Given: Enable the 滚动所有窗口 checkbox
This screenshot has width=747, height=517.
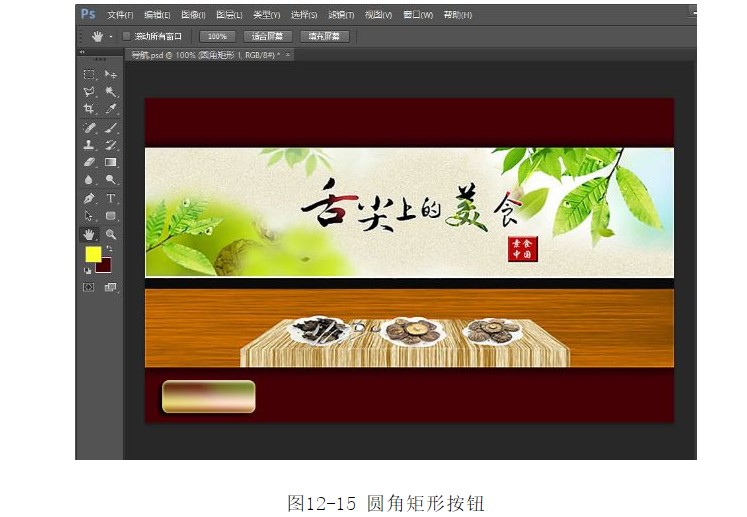Looking at the screenshot, I should [126, 36].
